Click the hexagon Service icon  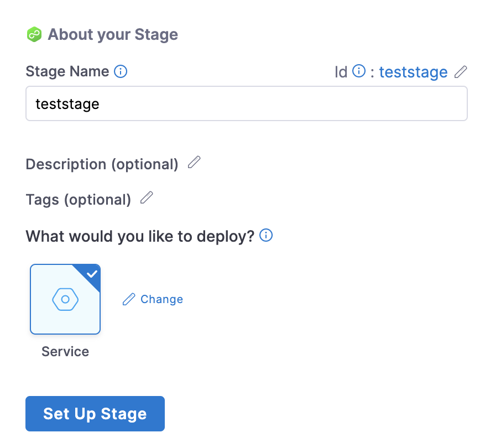(x=65, y=299)
